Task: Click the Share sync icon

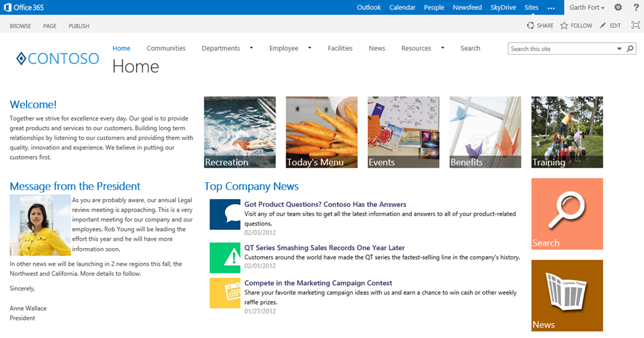Action: click(x=530, y=25)
